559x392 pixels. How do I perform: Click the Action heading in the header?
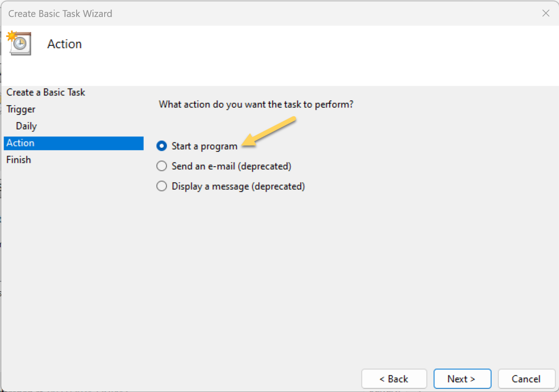pyautogui.click(x=65, y=44)
